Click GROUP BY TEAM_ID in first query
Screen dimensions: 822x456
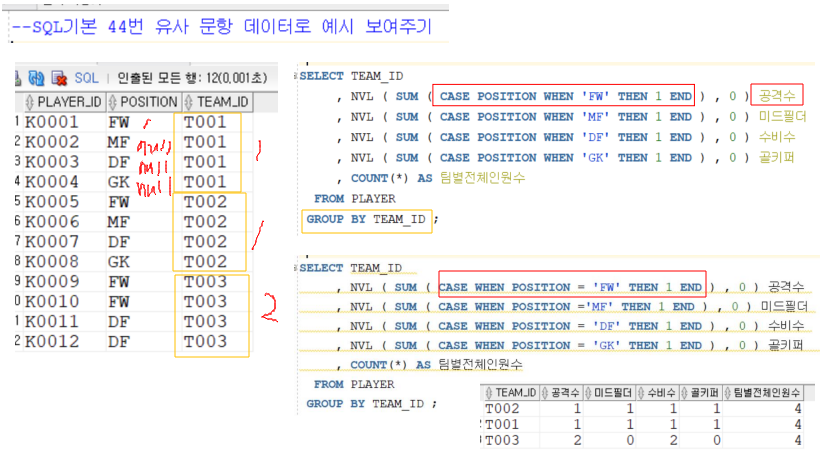pos(366,219)
